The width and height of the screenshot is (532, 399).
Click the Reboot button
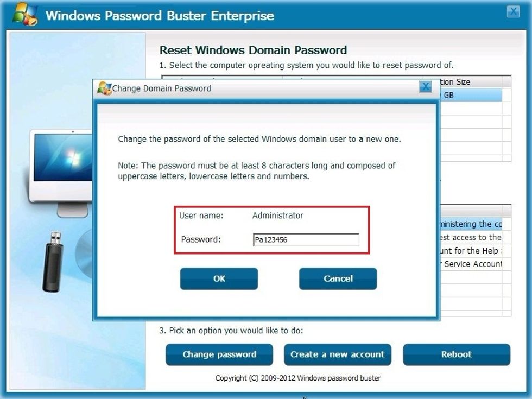[x=457, y=354]
